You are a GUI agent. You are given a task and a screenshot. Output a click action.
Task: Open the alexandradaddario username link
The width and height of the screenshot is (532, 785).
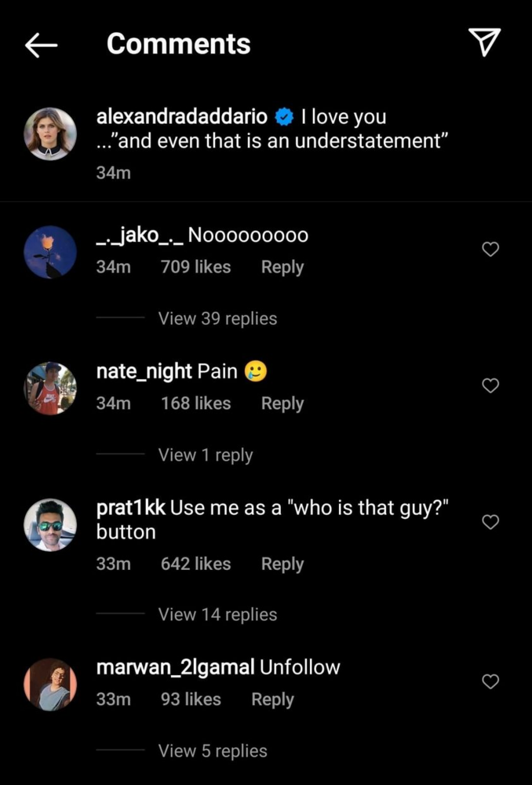point(184,118)
